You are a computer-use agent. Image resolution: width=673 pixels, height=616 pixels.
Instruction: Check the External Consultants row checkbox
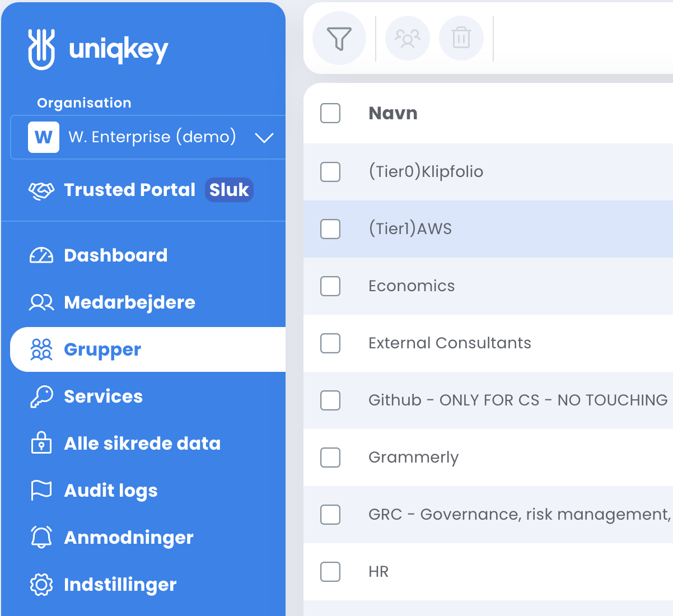coord(330,343)
